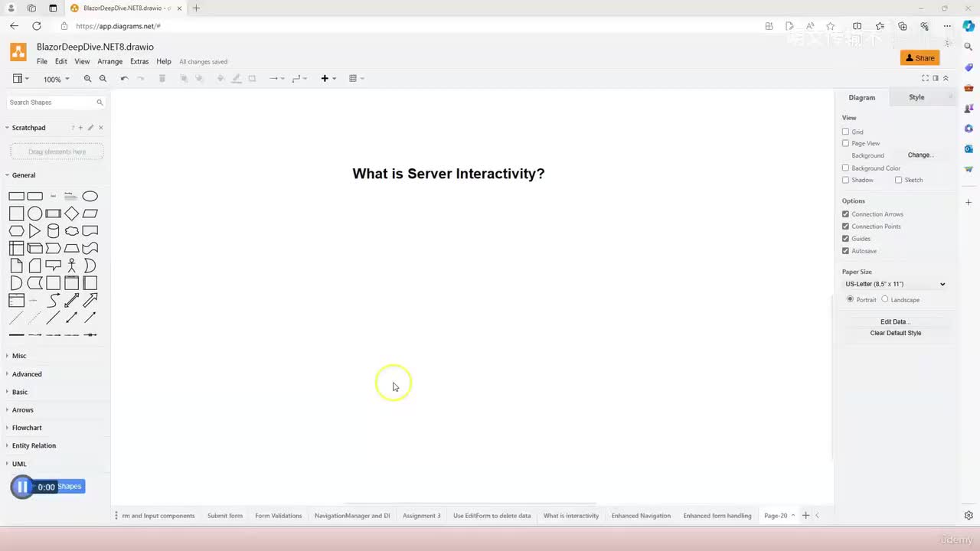Click the Share button
980x551 pixels.
[x=920, y=58]
